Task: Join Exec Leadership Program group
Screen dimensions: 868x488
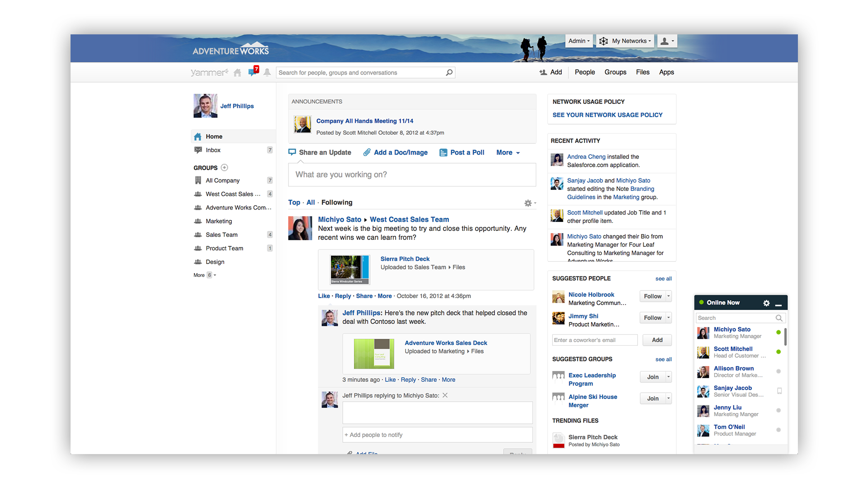Action: [x=652, y=377]
